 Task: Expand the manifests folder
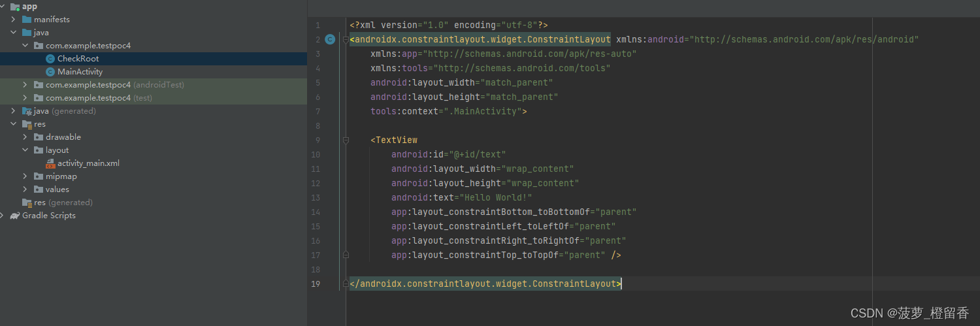14,20
